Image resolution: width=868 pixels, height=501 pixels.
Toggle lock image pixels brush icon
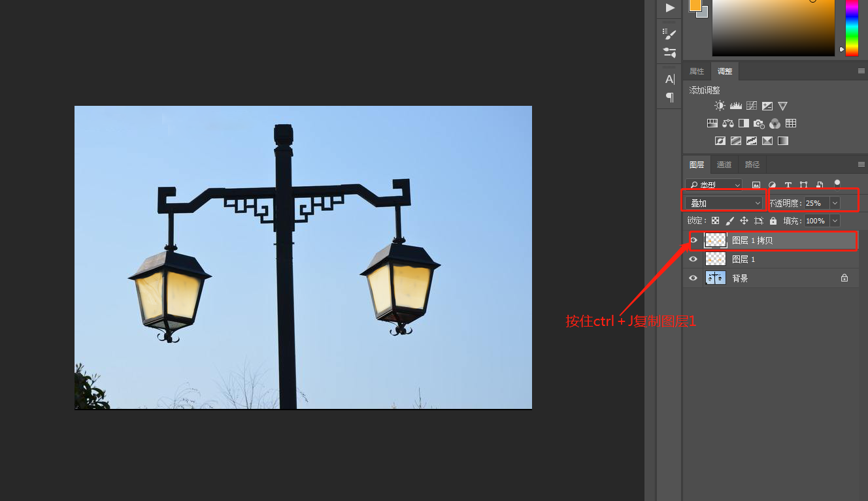click(730, 221)
